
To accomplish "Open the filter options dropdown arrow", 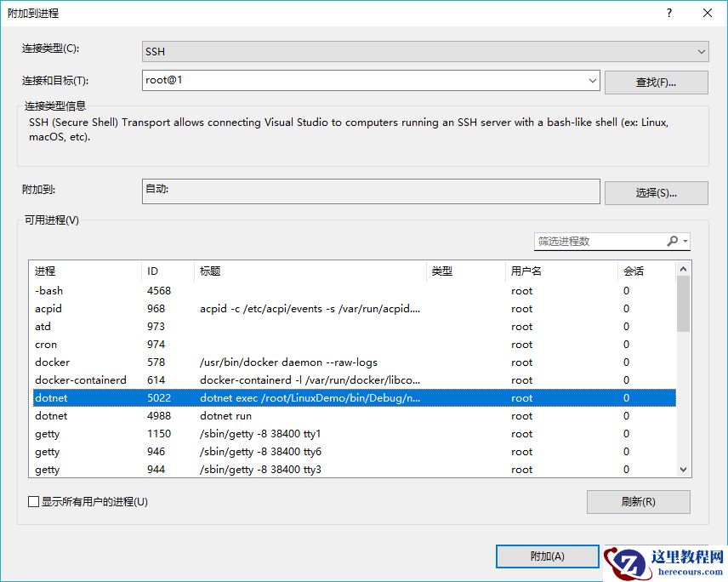I will (x=685, y=241).
